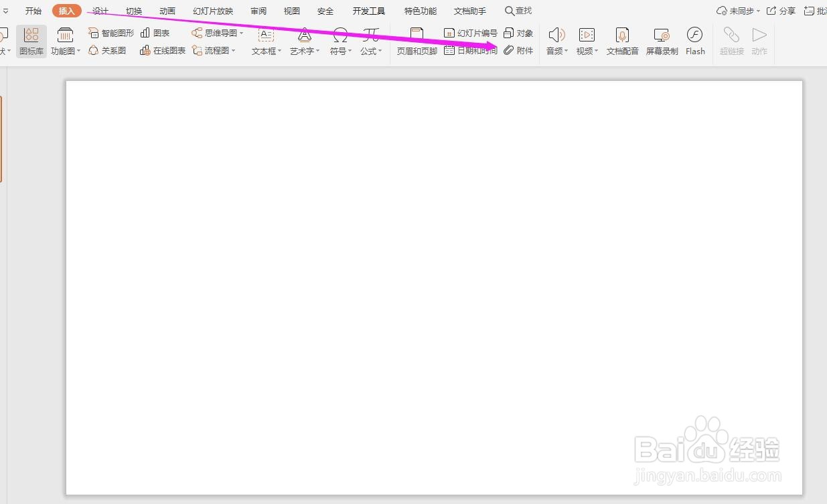The image size is (827, 504).
Task: Insert a 关系图 relationship diagram
Action: pyautogui.click(x=108, y=50)
